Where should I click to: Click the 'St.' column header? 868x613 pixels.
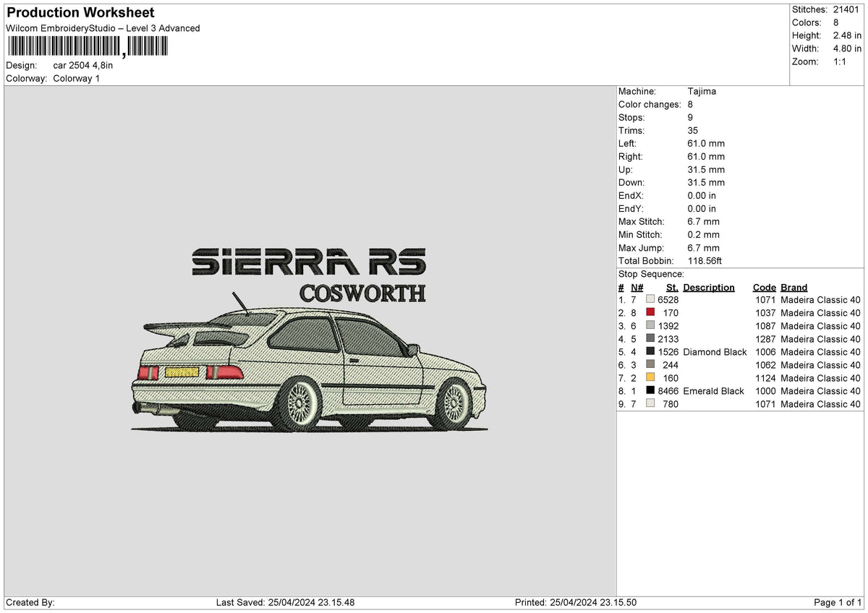click(672, 288)
